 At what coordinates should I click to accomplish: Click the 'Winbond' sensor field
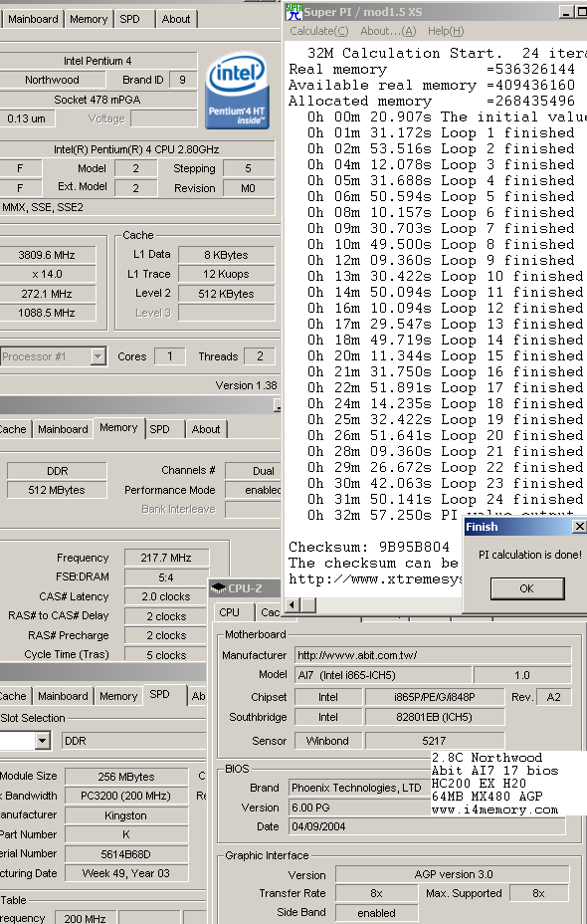[x=328, y=741]
